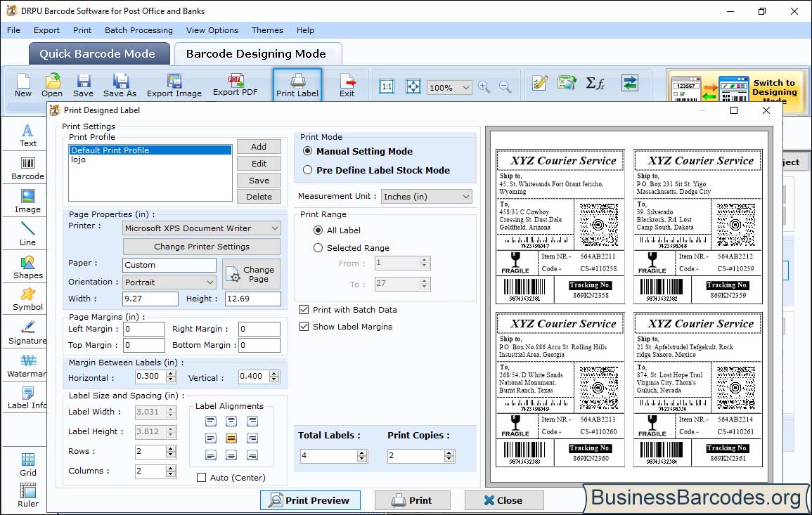Click the edit pencil note icon
The height and width of the screenshot is (515, 812).
click(x=540, y=83)
